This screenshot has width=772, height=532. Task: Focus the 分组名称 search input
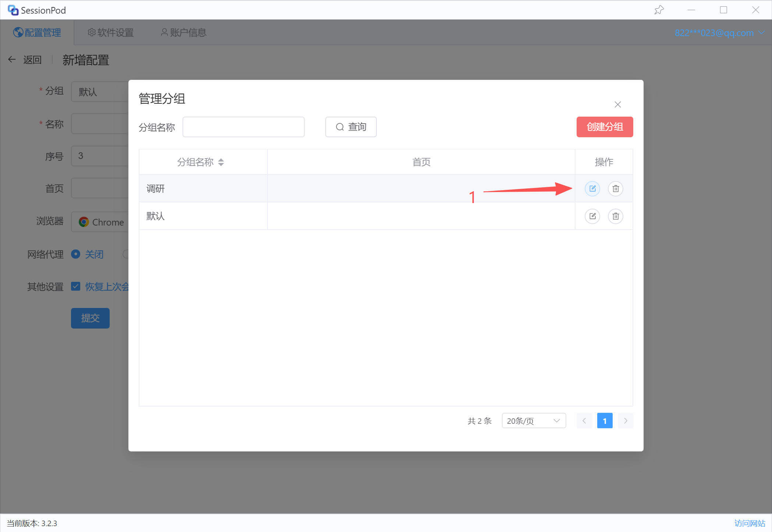[243, 127]
